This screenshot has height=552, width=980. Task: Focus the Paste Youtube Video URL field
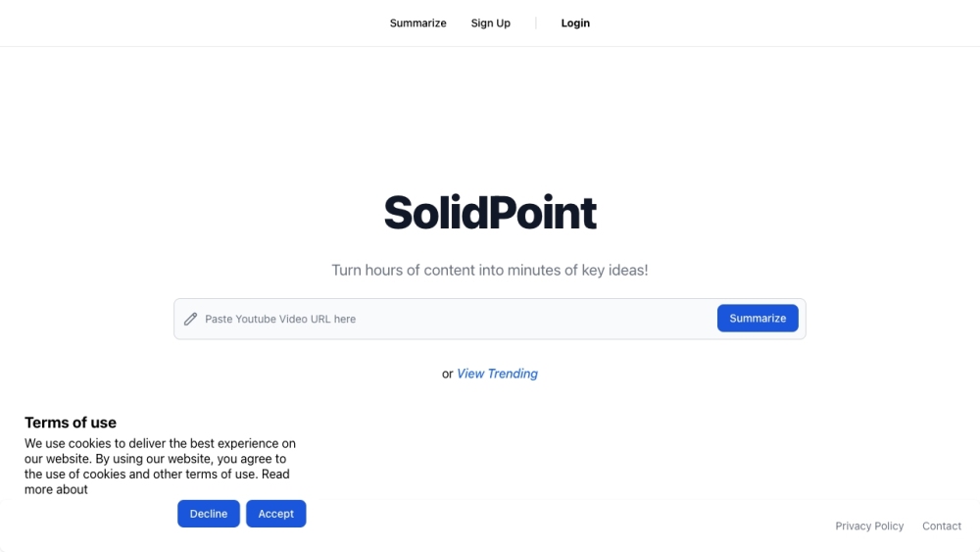(x=451, y=319)
